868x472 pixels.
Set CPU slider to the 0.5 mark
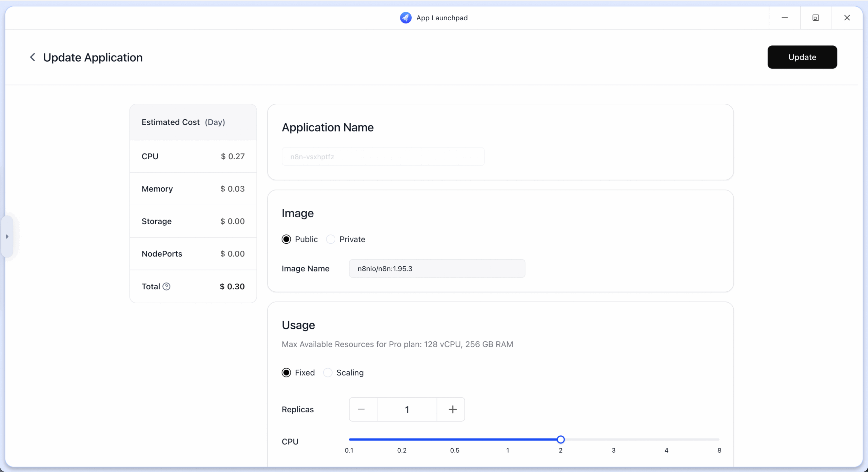pos(455,439)
